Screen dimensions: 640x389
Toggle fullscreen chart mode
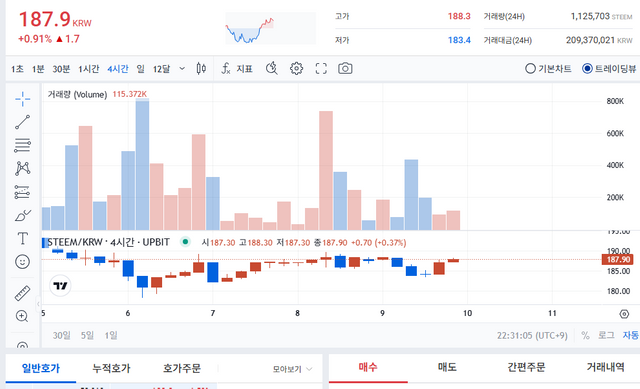coord(321,69)
